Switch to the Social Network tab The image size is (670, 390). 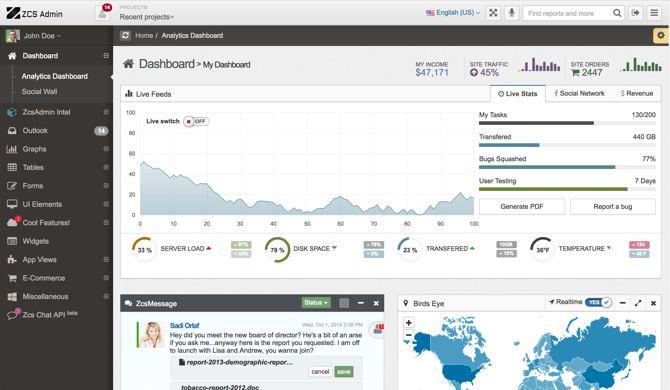[x=579, y=93]
